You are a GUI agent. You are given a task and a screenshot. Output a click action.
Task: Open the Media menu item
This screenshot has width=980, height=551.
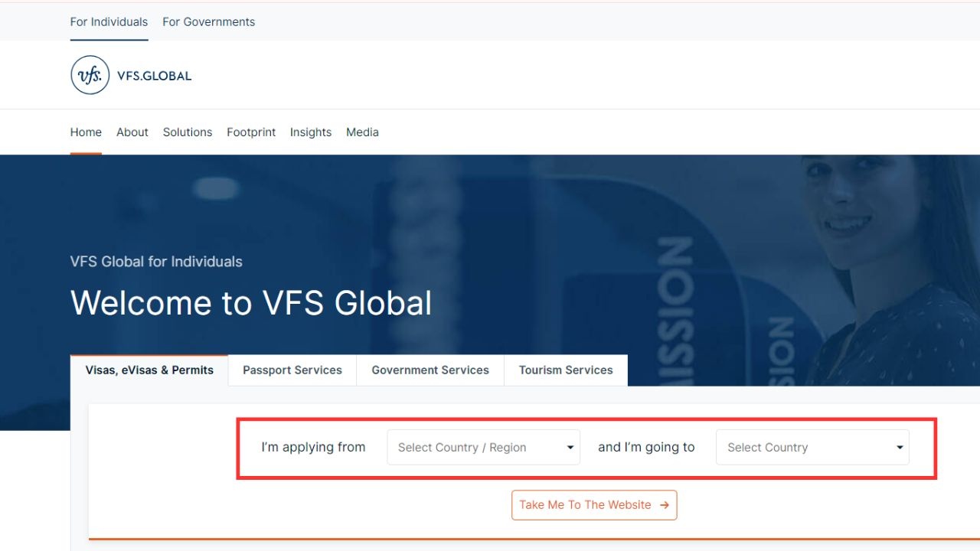click(362, 132)
